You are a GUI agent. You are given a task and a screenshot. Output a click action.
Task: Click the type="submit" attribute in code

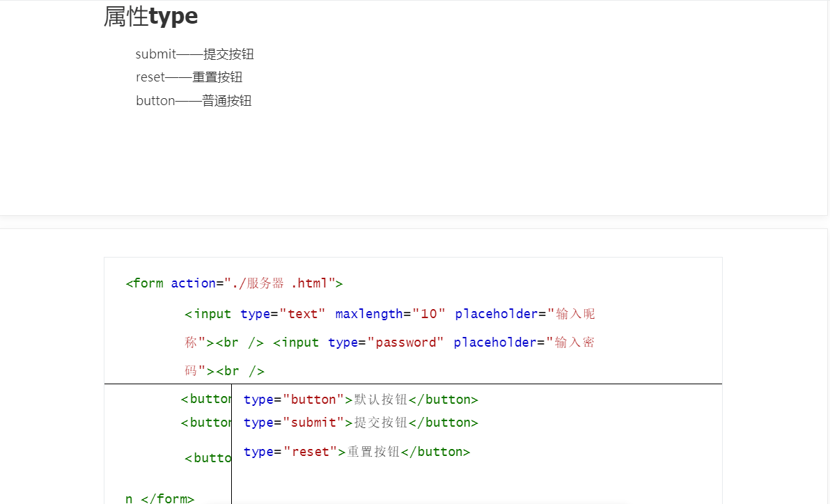coord(294,423)
